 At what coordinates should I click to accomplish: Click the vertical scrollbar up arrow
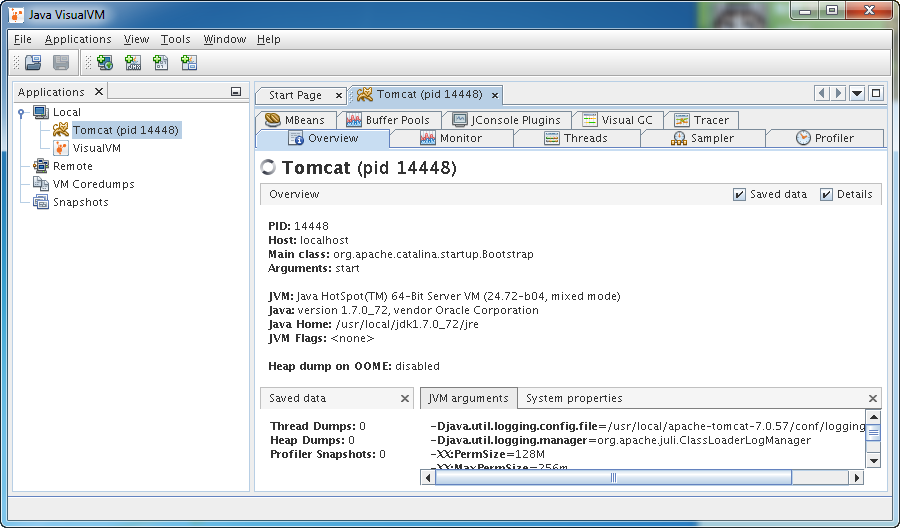click(874, 417)
